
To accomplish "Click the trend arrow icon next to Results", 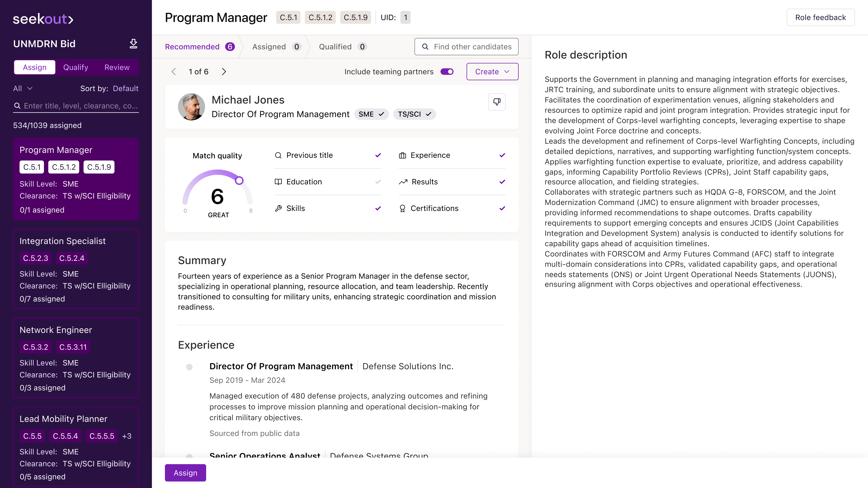I will tap(403, 182).
